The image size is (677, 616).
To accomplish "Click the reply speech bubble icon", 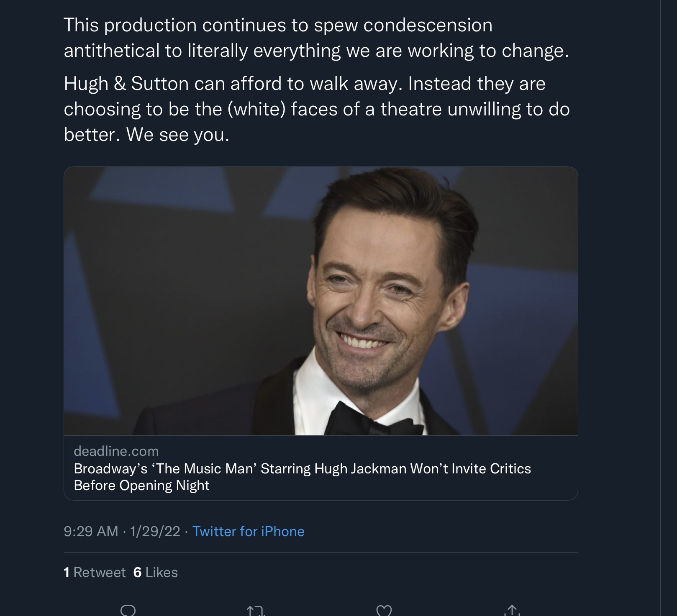I will [x=128, y=611].
